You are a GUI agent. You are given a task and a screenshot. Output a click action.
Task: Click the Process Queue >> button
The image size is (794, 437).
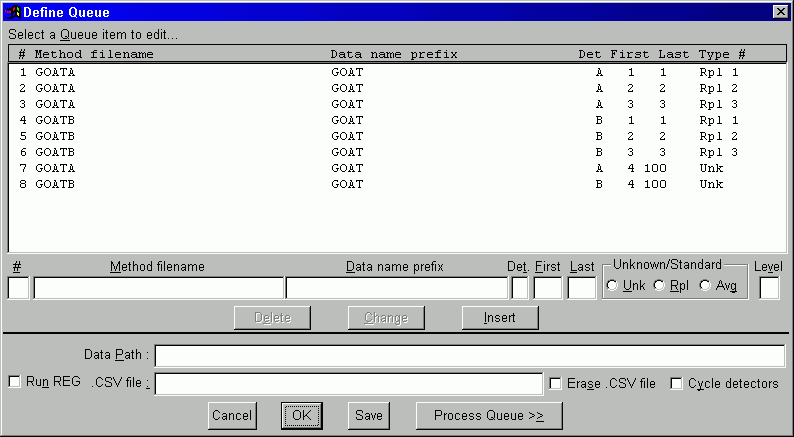[x=489, y=415]
